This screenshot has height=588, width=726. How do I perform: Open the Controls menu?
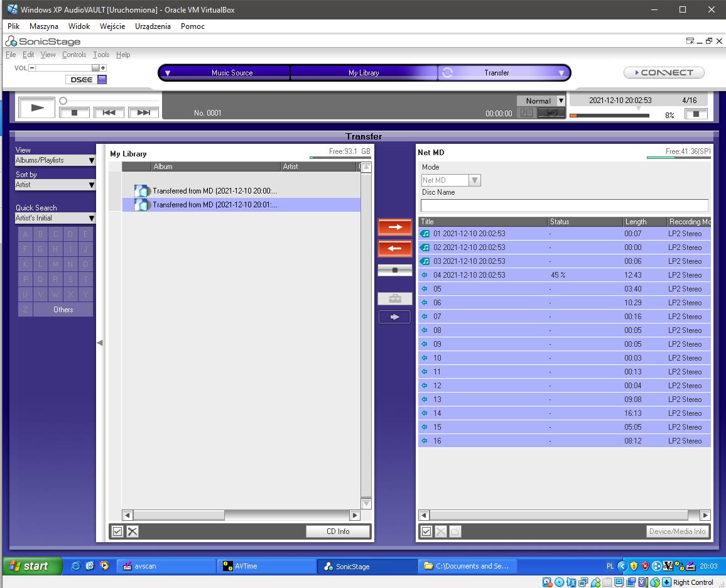tap(74, 55)
